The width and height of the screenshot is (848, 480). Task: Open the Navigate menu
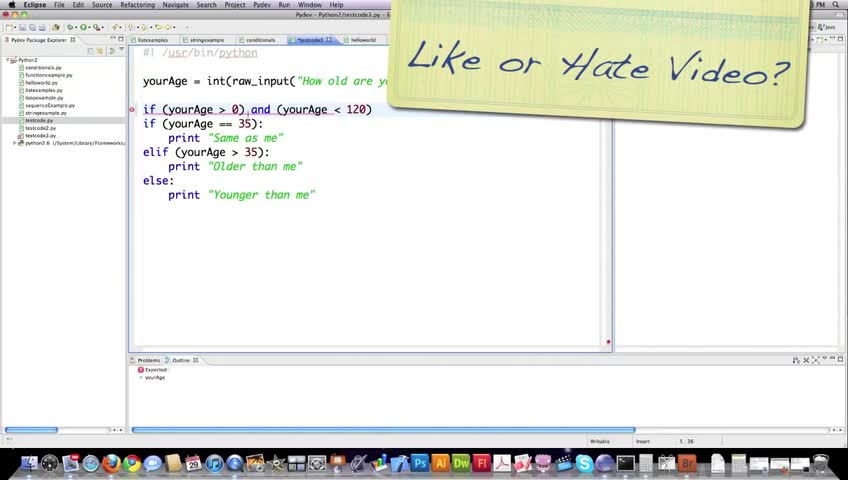pyautogui.click(x=176, y=4)
